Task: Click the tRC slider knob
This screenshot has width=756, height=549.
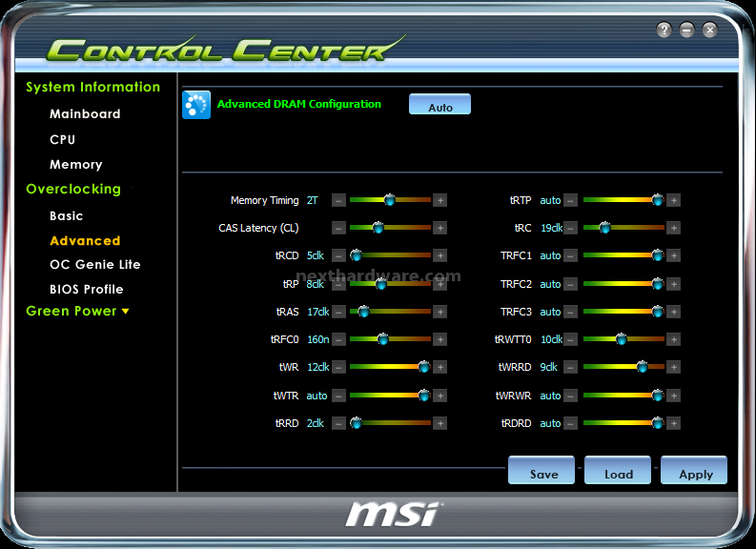Action: tap(604, 228)
